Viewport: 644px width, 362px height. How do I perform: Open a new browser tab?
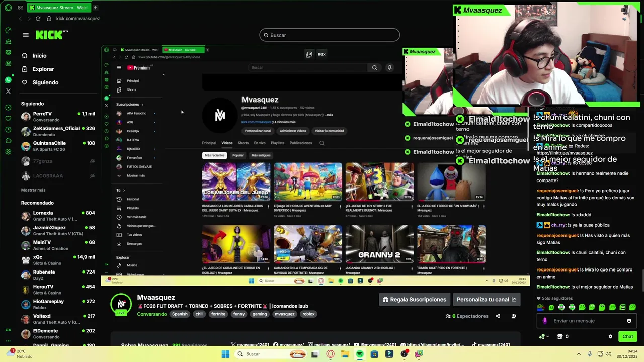pos(95,8)
